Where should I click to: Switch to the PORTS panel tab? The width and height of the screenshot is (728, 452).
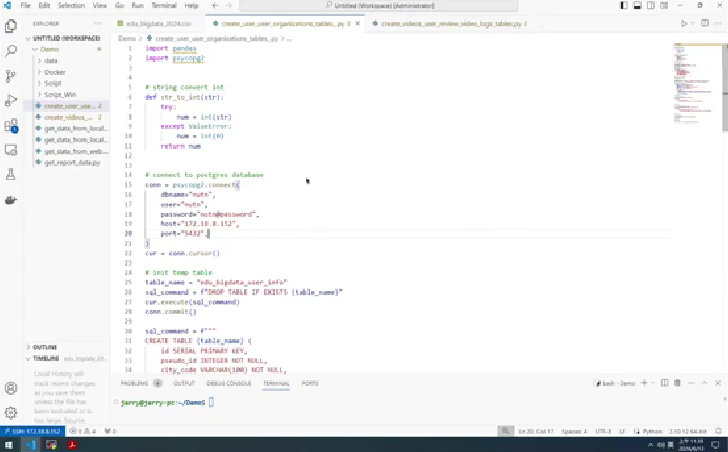click(310, 383)
